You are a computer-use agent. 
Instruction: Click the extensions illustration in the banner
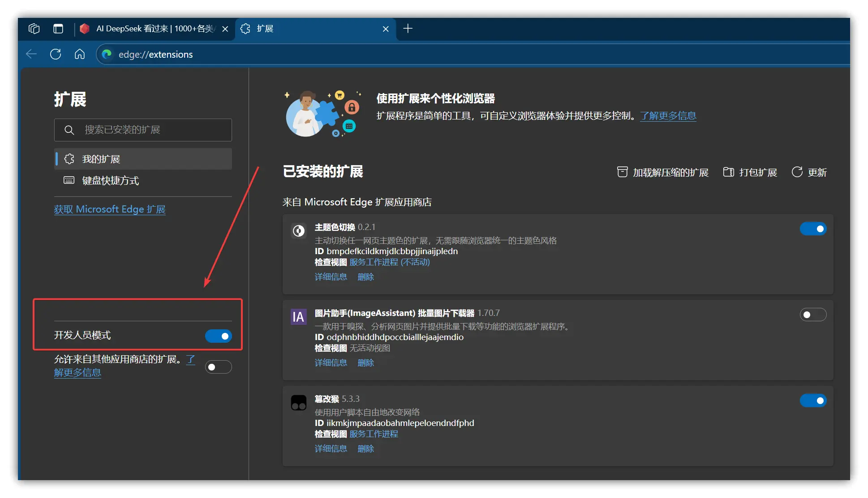[x=323, y=114]
